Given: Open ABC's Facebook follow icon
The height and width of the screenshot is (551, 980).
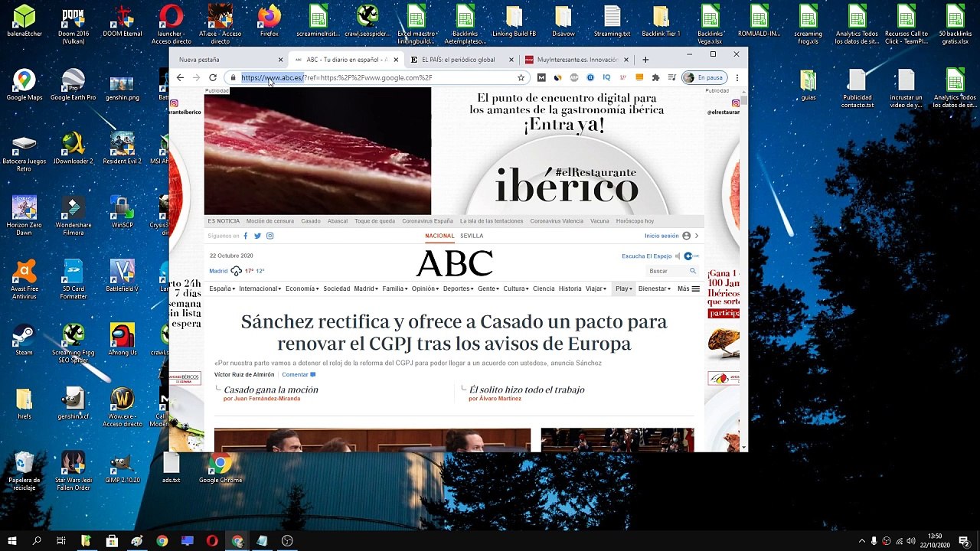Looking at the screenshot, I should tap(246, 236).
